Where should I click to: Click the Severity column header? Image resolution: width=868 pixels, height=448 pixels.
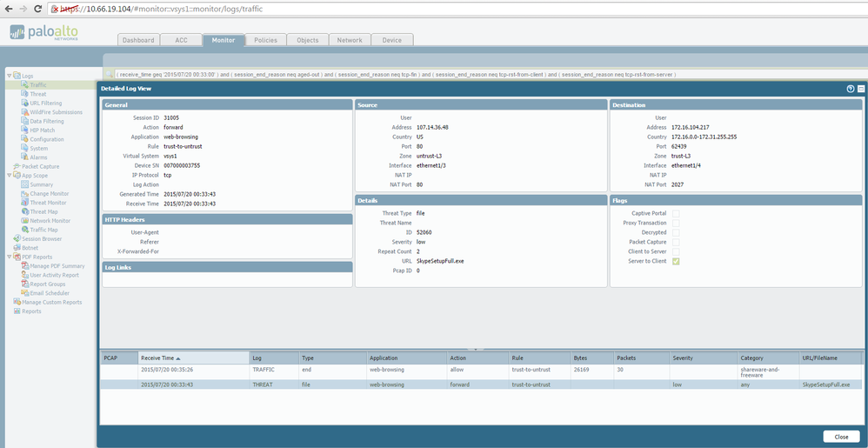(x=703, y=358)
